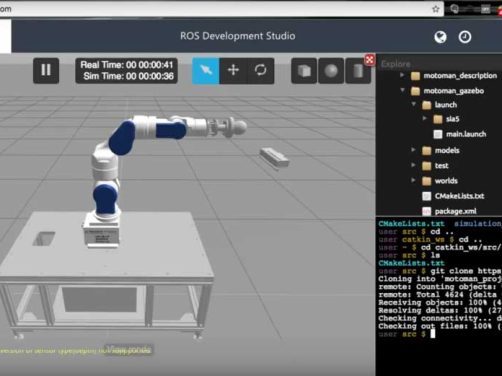Open CMakeLists.txt in file explorer
This screenshot has height=376, width=502.
[459, 196]
